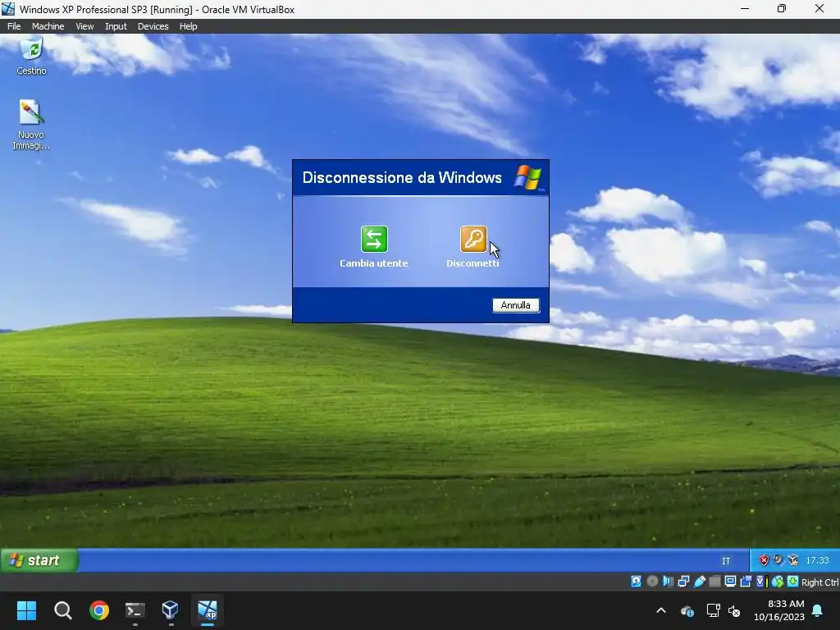Open the File menu in VirtualBox
840x630 pixels.
click(x=14, y=26)
